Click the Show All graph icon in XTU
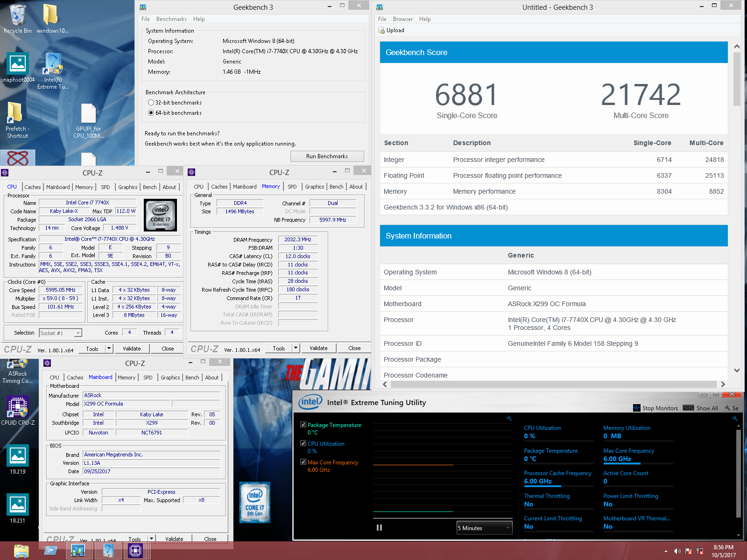747x560 pixels. click(x=688, y=408)
